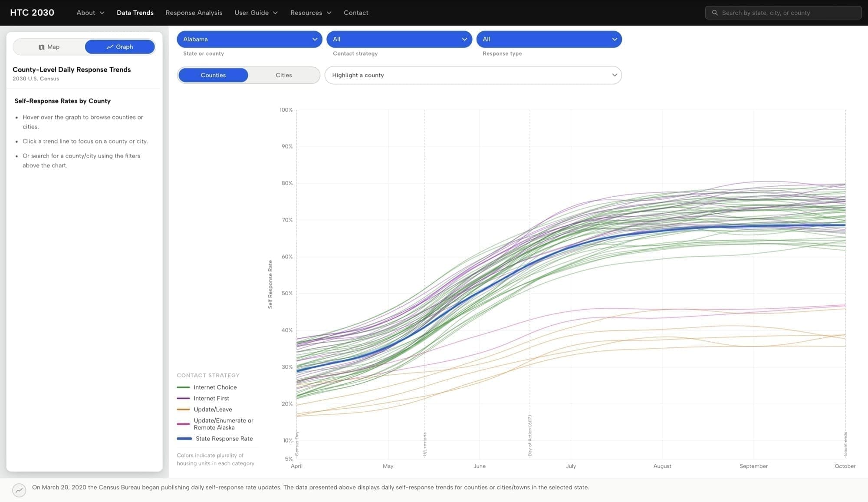Click the State Response Rate blue swatch
Image resolution: width=868 pixels, height=502 pixels.
pyautogui.click(x=184, y=439)
